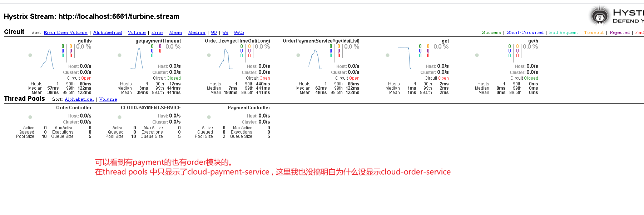Click the Rejected legend label
Image resolution: width=644 pixels, height=215 pixels.
[620, 32]
